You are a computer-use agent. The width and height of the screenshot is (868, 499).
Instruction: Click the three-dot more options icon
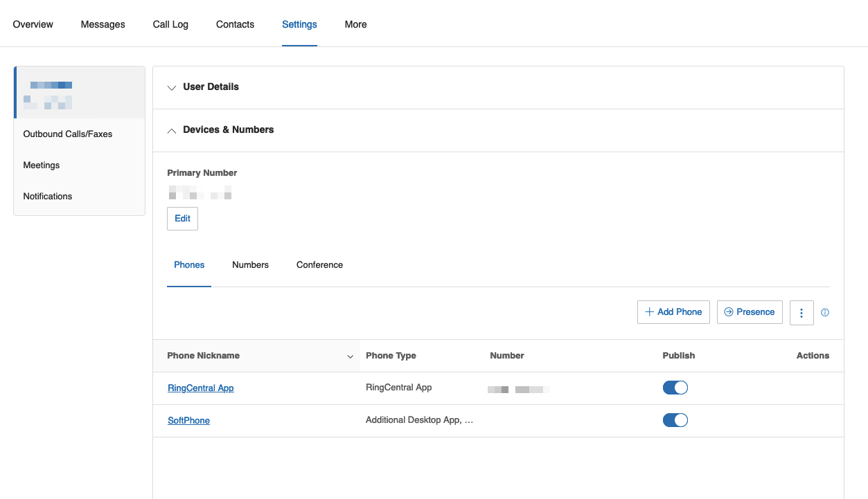point(801,313)
